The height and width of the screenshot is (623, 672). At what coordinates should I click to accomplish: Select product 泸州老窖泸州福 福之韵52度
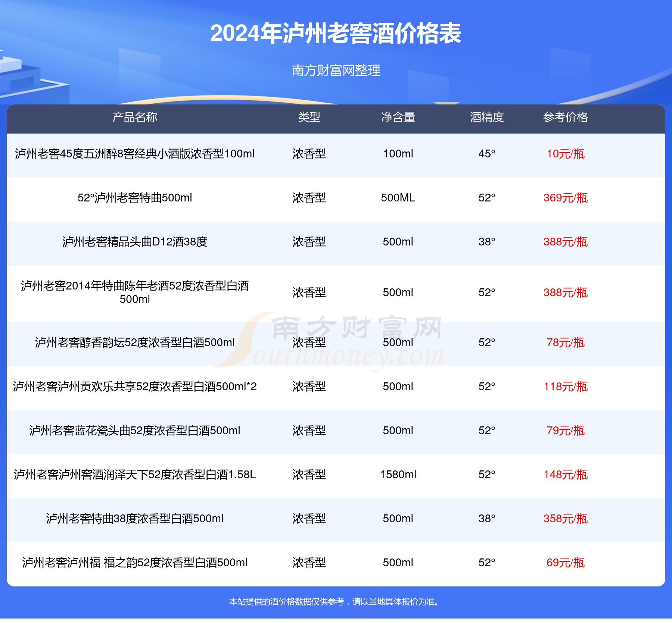click(135, 563)
